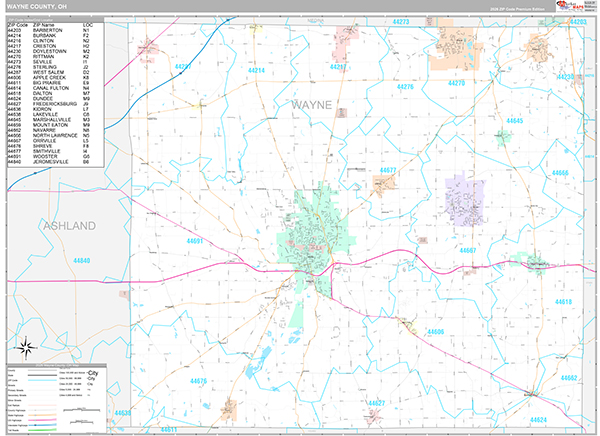
Task: Click the 'ZIP Name' column header
Action: click(x=44, y=25)
